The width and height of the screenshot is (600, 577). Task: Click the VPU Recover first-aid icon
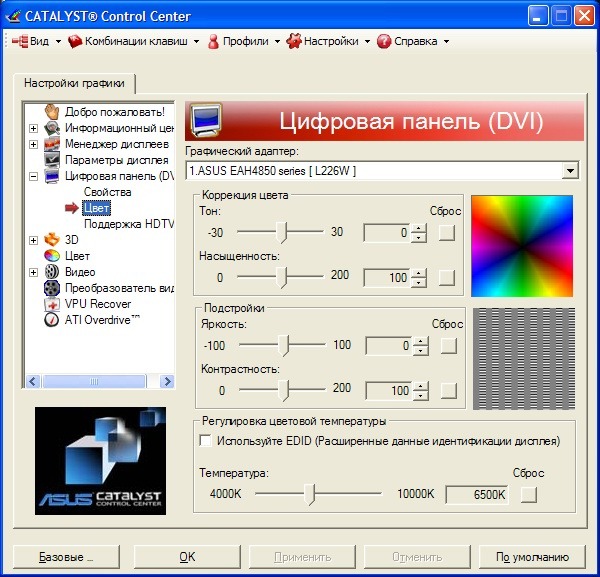pyautogui.click(x=52, y=304)
